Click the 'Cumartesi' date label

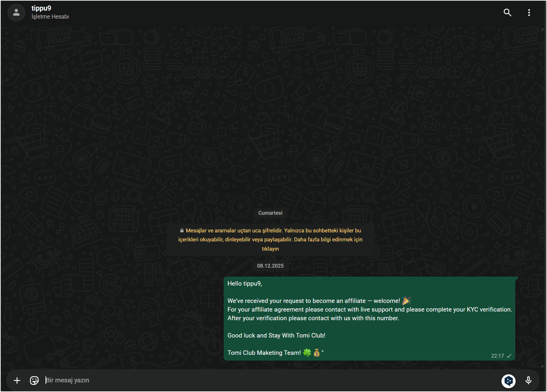(x=270, y=213)
